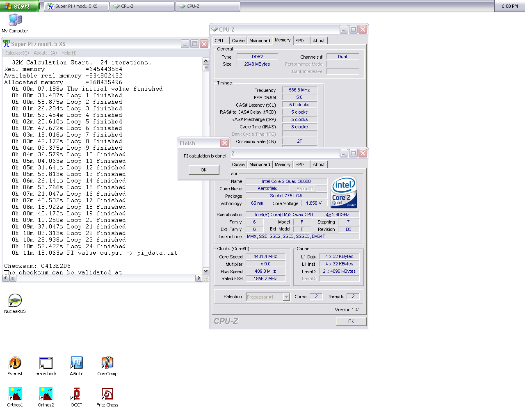This screenshot has width=525, height=420.
Task: Click OK in the Finish dialog
Action: (204, 170)
